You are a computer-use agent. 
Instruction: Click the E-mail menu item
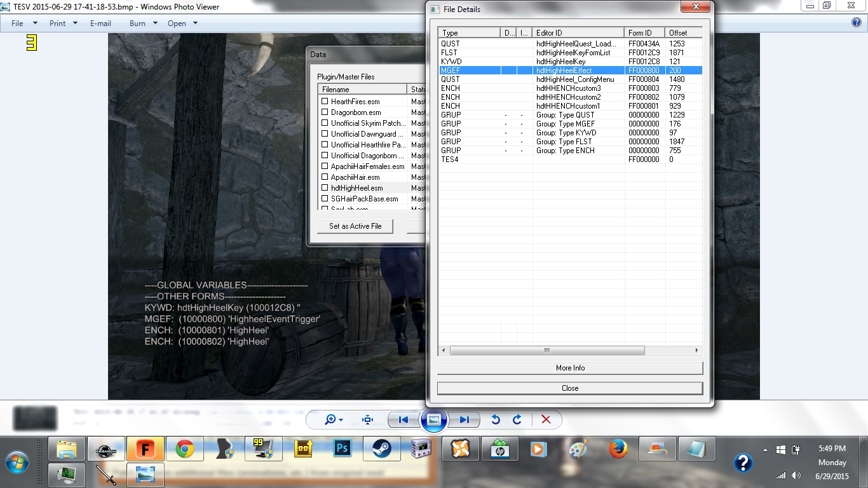click(x=100, y=24)
